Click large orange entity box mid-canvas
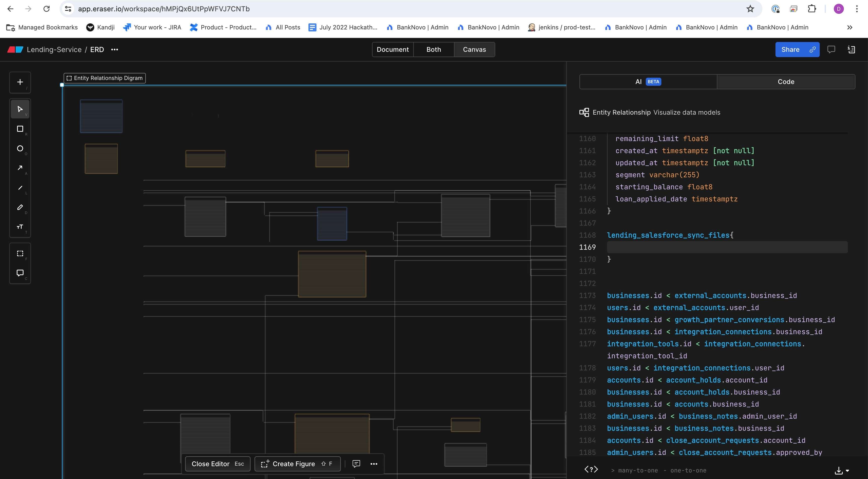868x479 pixels. click(332, 274)
